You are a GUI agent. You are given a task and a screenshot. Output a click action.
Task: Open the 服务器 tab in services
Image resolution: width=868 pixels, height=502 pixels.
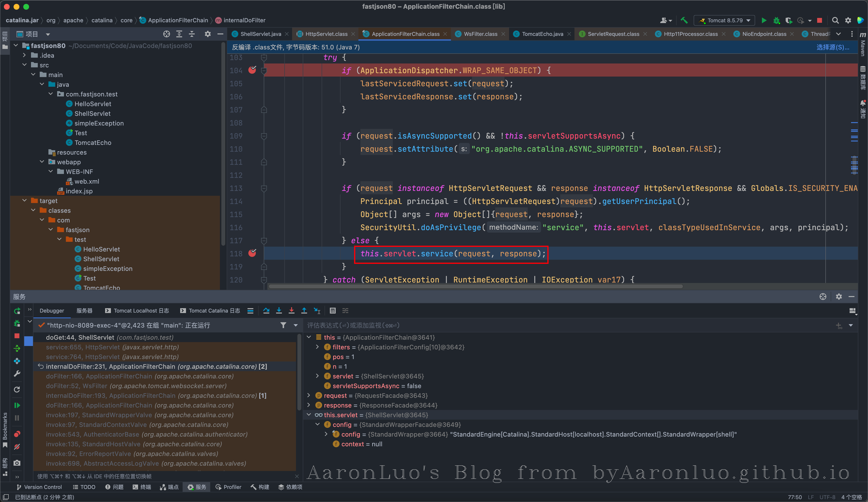click(84, 311)
